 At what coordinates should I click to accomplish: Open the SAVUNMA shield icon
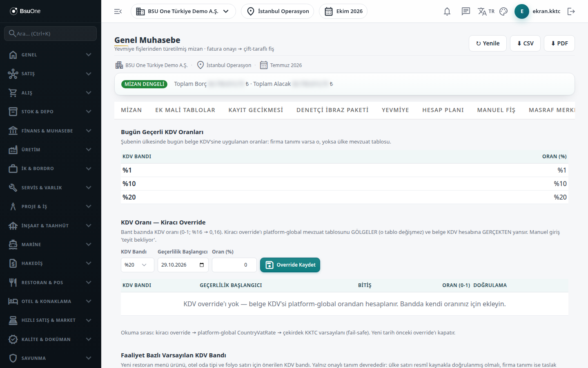[13, 358]
